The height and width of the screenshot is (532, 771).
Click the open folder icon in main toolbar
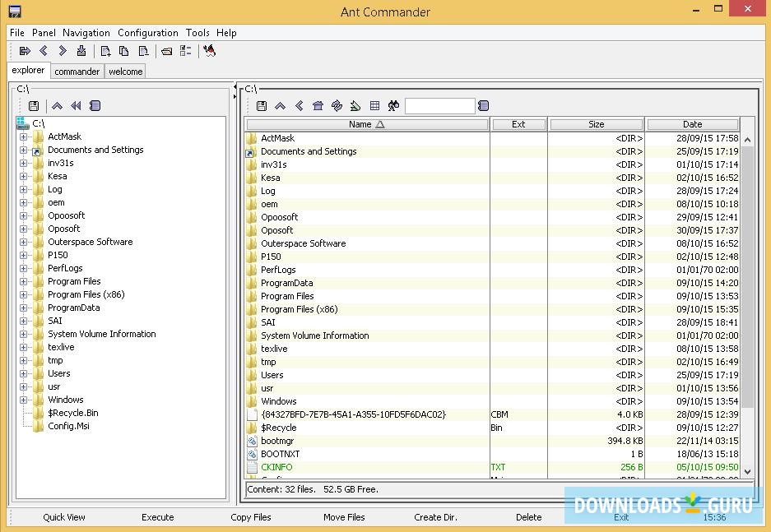tap(167, 51)
